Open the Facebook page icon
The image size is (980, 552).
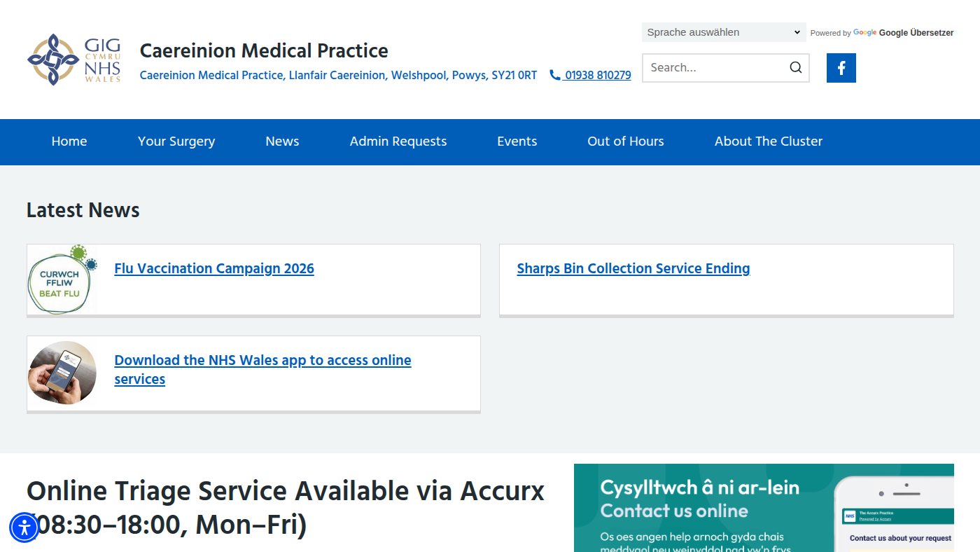tap(841, 68)
